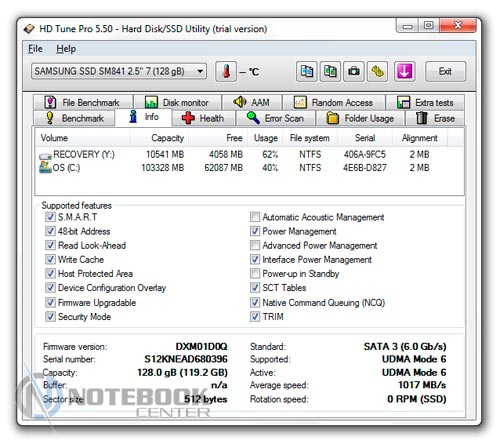
Task: Toggle the TRIM checkbox
Action: pyautogui.click(x=255, y=316)
